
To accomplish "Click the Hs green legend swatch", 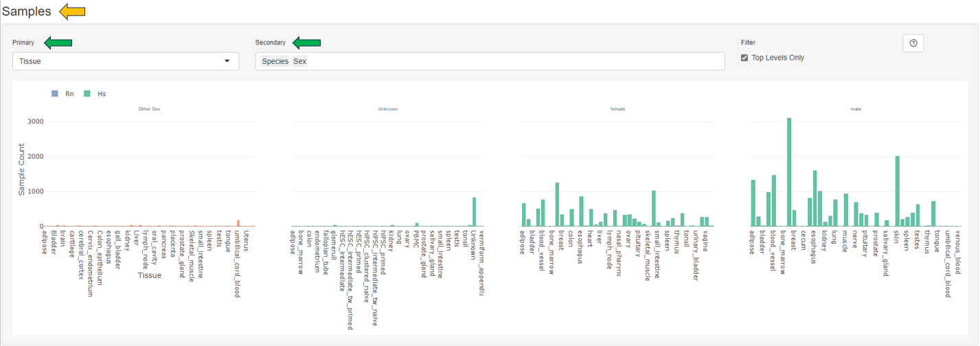I will [87, 94].
